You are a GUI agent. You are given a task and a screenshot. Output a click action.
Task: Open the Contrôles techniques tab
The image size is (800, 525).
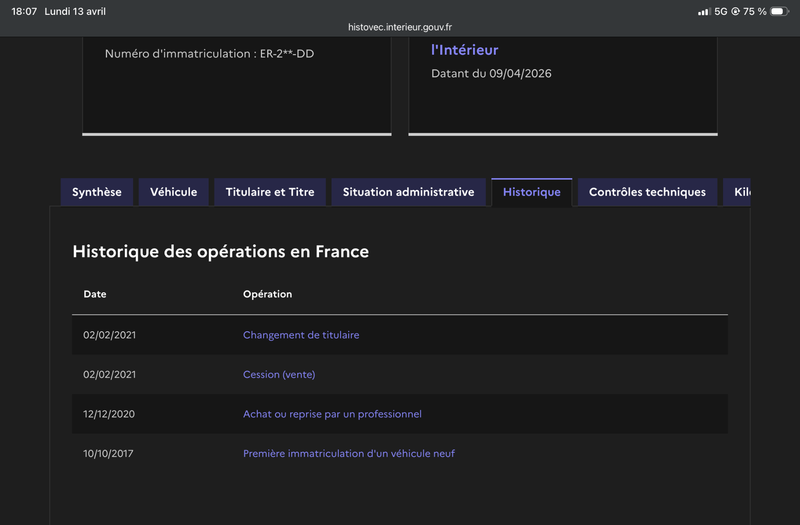coord(647,192)
